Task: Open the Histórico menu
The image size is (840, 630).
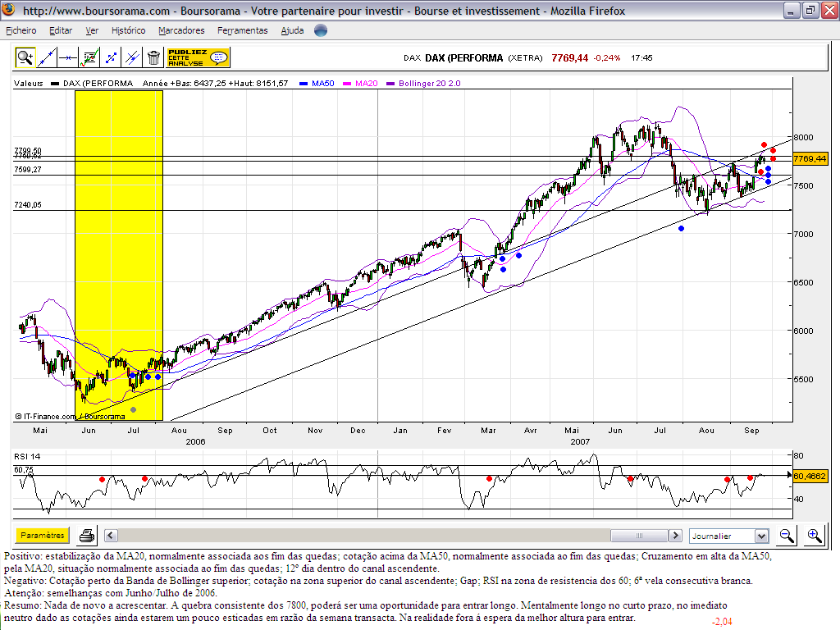Action: 129,30
